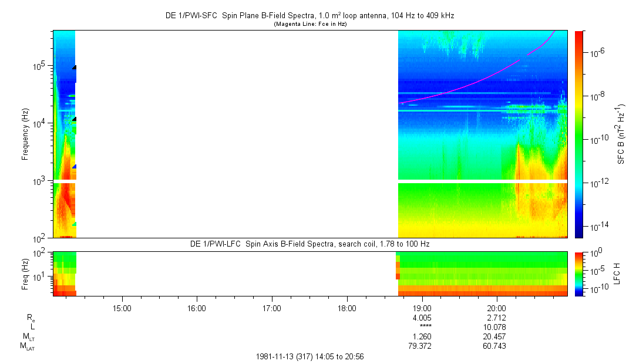The image size is (636, 364).
Task: Select the 18:00 time axis tick label
Action: tap(347, 307)
